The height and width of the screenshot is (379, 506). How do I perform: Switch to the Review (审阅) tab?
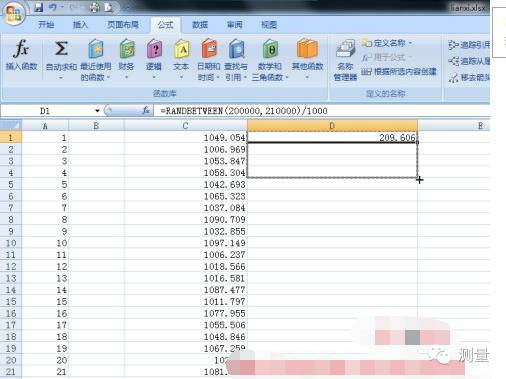235,25
